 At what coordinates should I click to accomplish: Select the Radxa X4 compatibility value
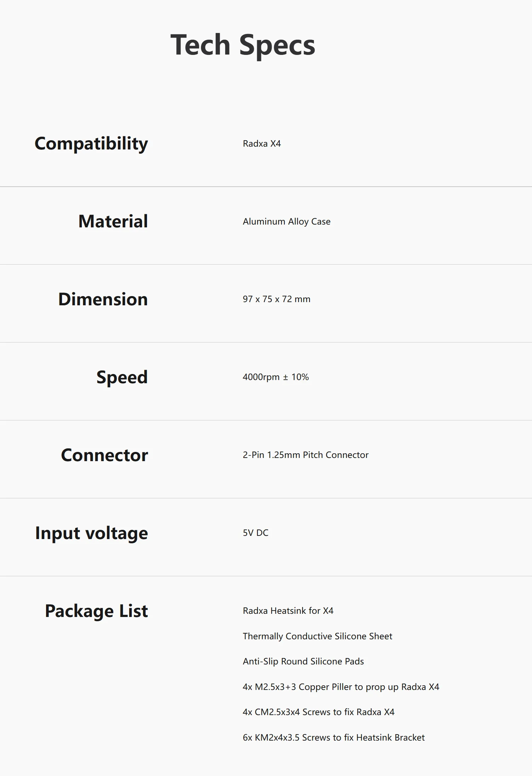tap(262, 144)
